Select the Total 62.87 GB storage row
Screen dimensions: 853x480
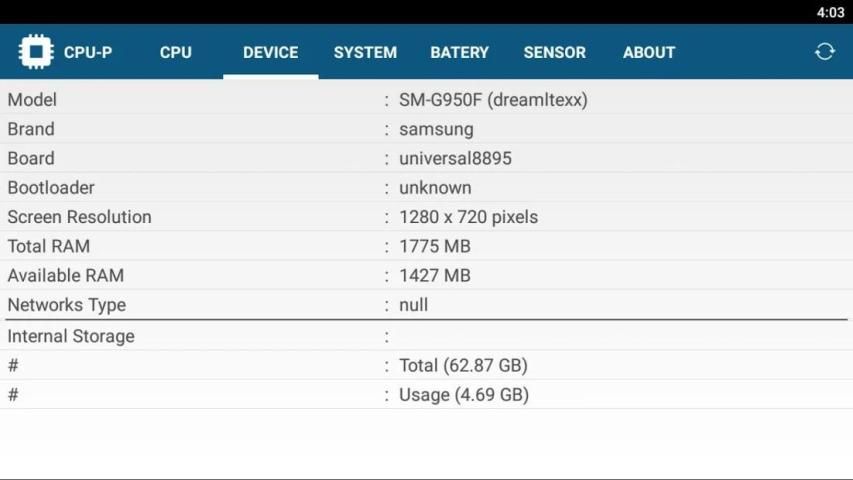(x=426, y=365)
